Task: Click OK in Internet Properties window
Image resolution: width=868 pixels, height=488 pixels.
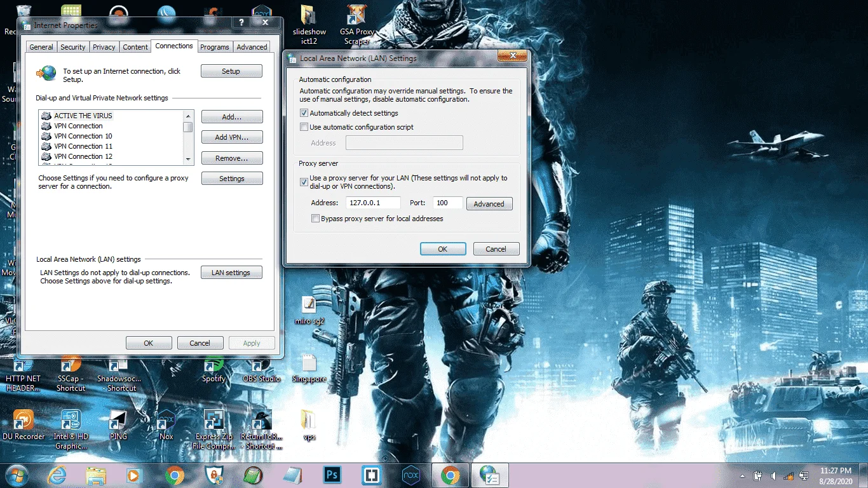Action: click(149, 343)
